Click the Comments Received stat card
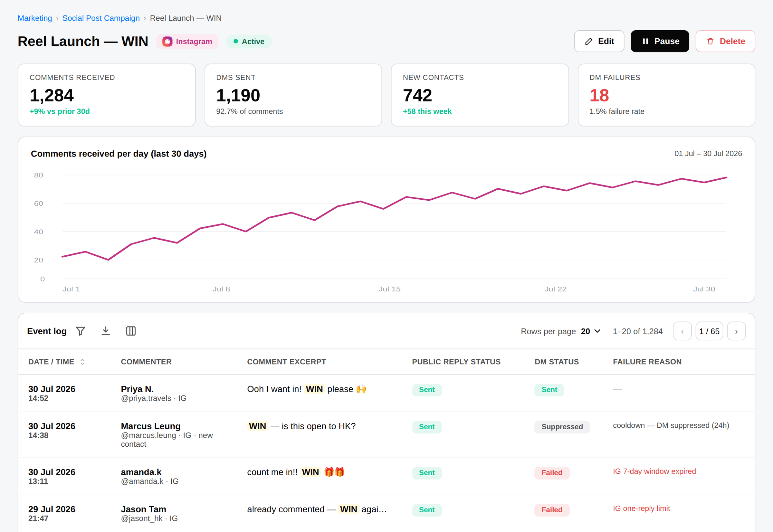This screenshot has height=532, width=773. 107,95
